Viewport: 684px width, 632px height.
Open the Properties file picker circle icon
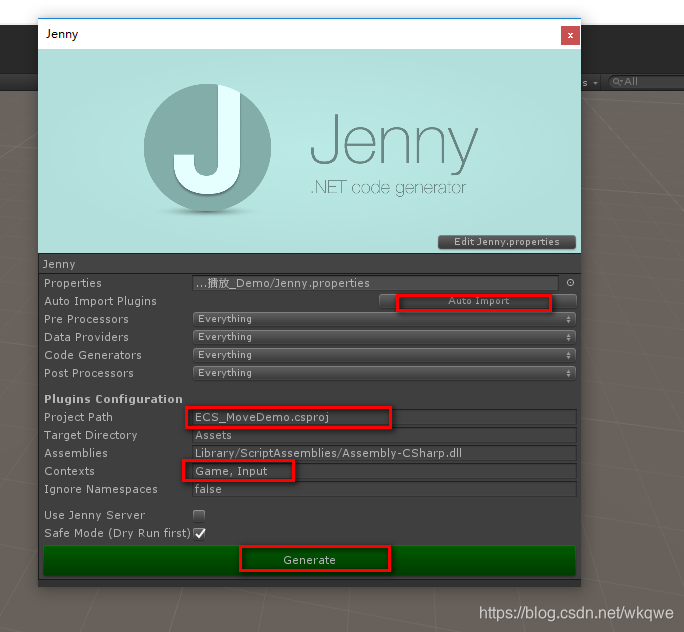(x=570, y=283)
